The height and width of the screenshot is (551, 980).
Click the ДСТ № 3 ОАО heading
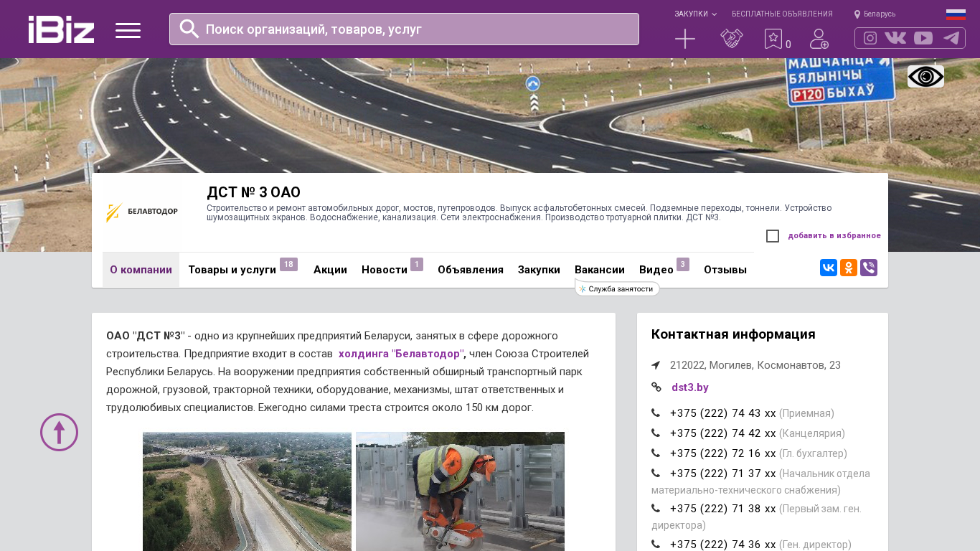pos(253,192)
